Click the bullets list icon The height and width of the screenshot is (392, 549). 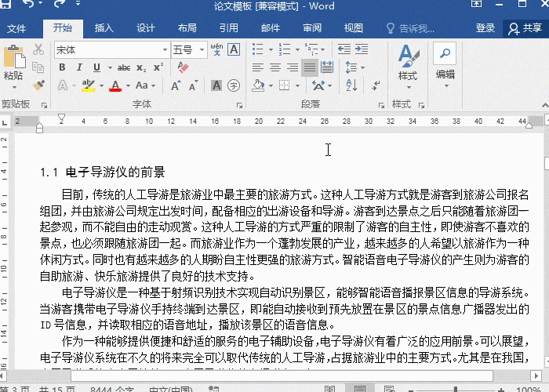258,49
